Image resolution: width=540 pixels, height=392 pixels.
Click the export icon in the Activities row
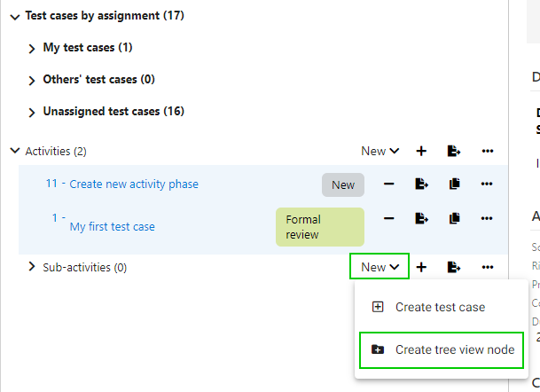(454, 152)
